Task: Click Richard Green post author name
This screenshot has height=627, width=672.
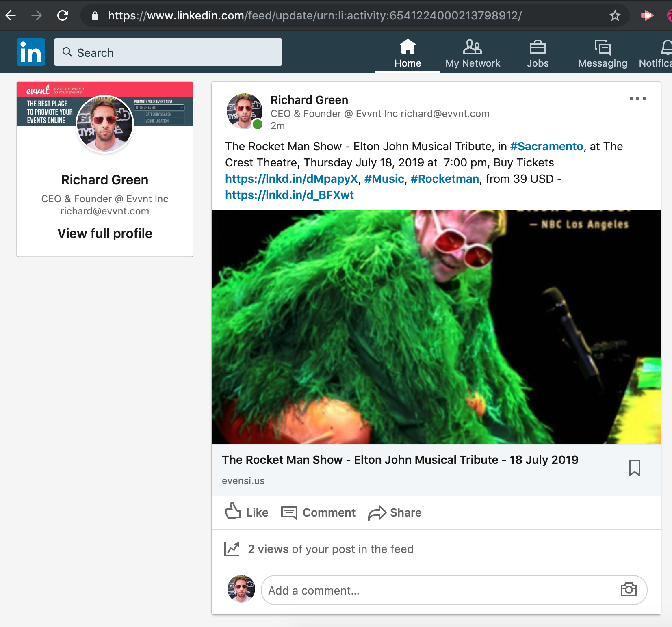Action: point(309,100)
